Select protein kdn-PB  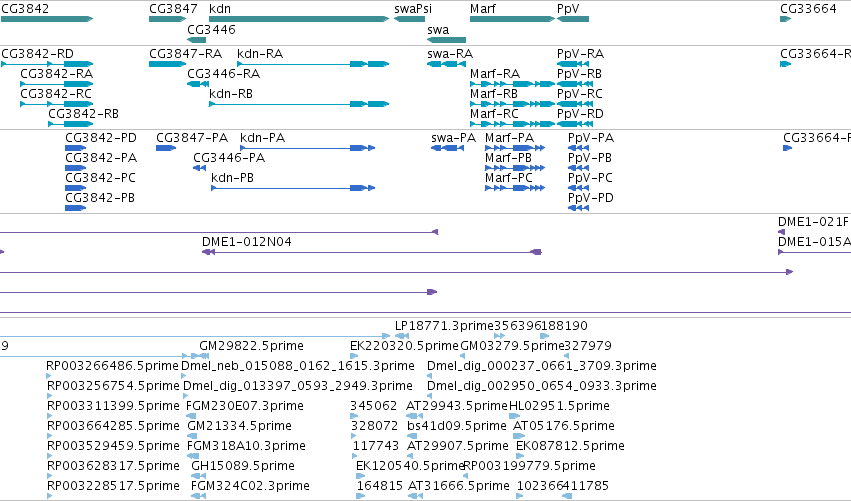tap(232, 178)
